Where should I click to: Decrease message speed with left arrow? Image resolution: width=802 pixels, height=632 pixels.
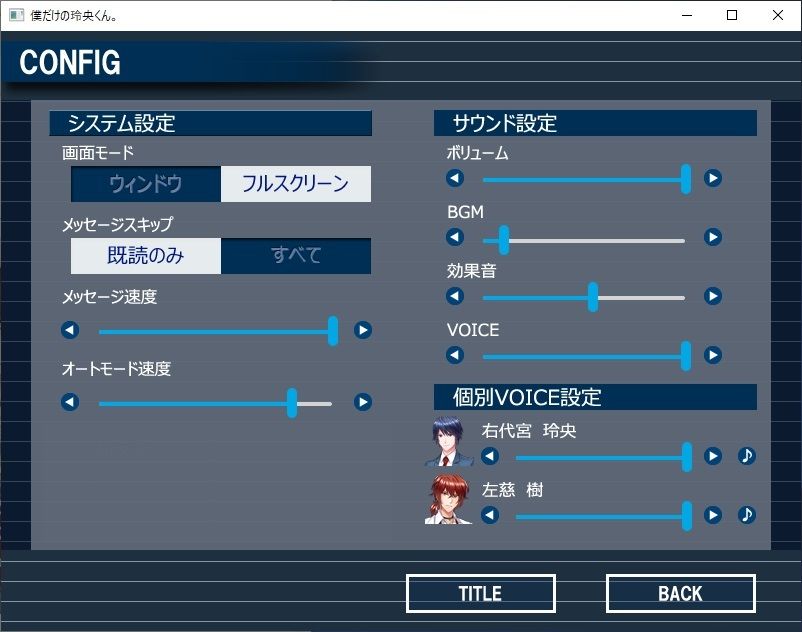[x=70, y=330]
